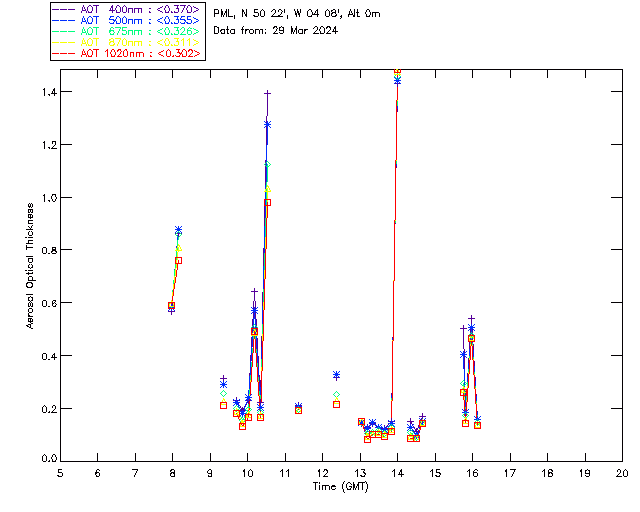
Task: Click hour 12 on the time axis
Action: [322, 473]
